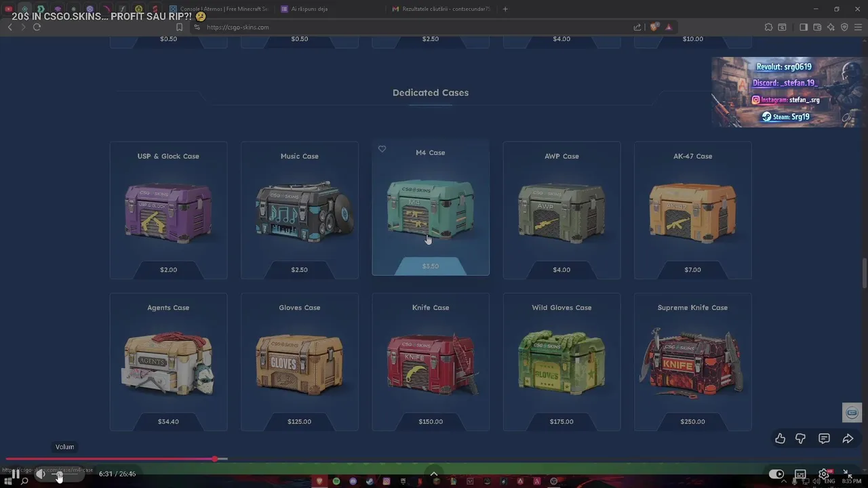This screenshot has height=488, width=868.
Task: Click the streamer contact info overlay
Action: (x=787, y=92)
